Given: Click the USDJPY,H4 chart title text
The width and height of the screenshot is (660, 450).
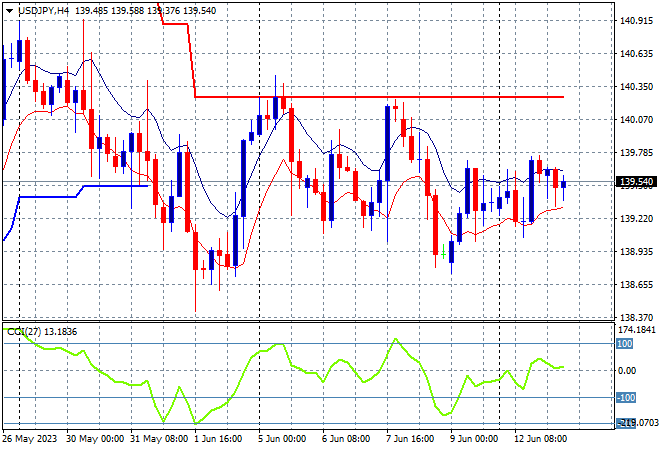Looking at the screenshot, I should coord(43,11).
